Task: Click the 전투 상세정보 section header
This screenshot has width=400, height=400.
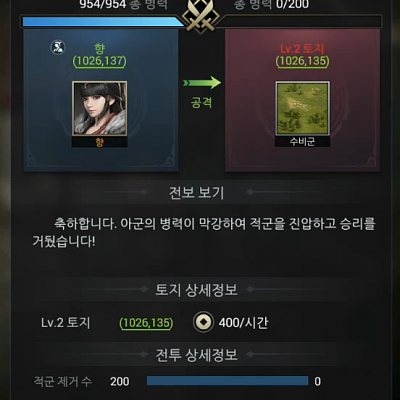Action: pos(196,355)
